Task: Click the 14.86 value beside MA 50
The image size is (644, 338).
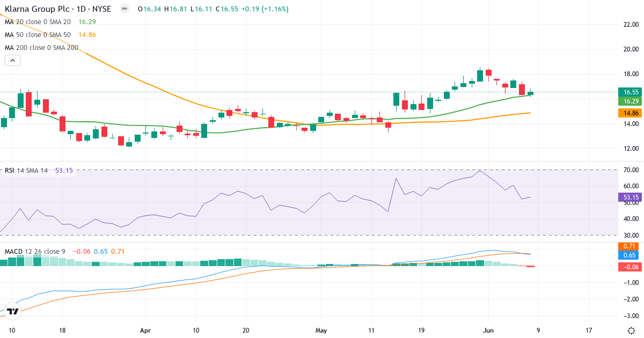Action: click(x=87, y=35)
